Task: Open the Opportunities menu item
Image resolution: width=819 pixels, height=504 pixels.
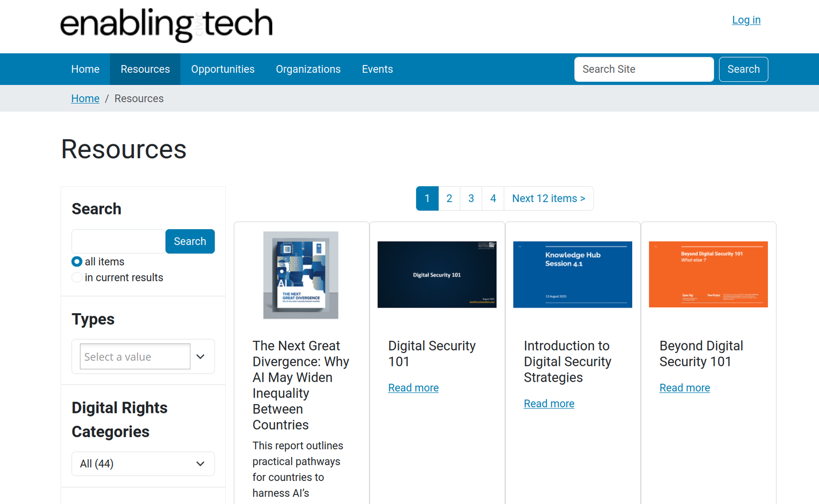Action: pyautogui.click(x=223, y=69)
